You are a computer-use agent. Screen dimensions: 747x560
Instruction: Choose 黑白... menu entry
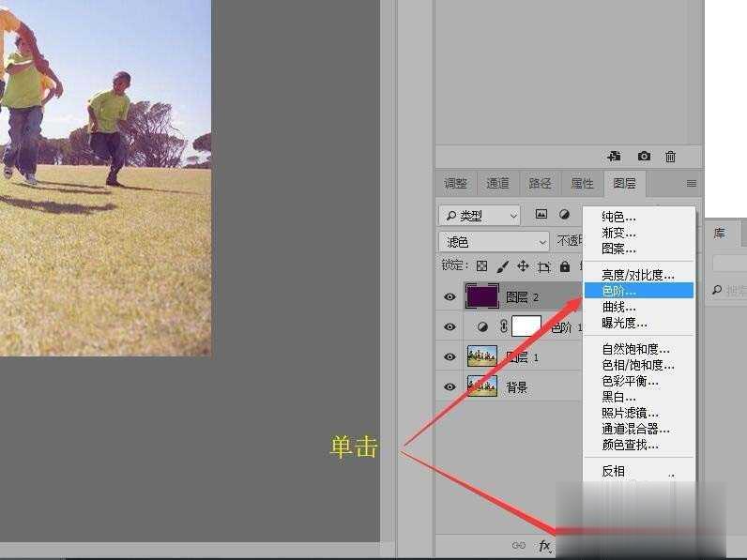coord(638,397)
